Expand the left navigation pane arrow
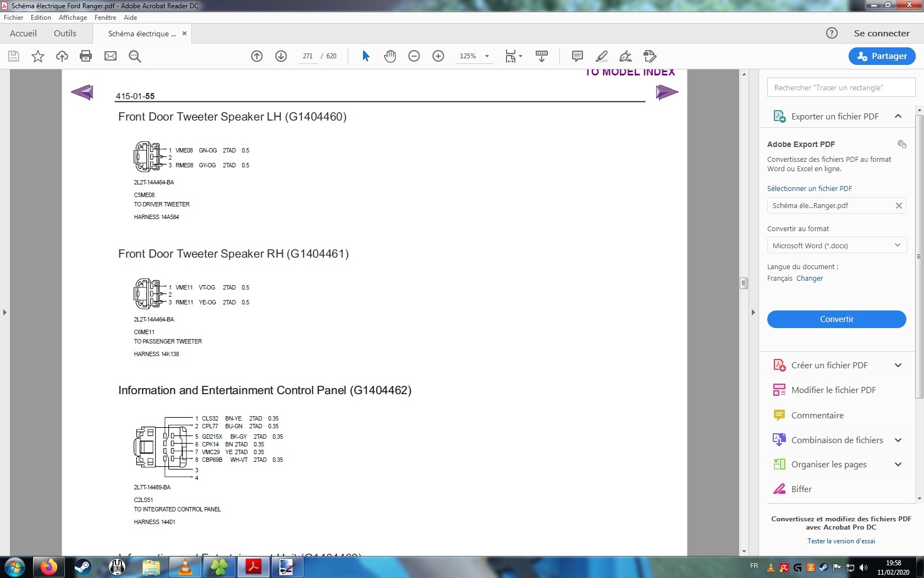 5,312
